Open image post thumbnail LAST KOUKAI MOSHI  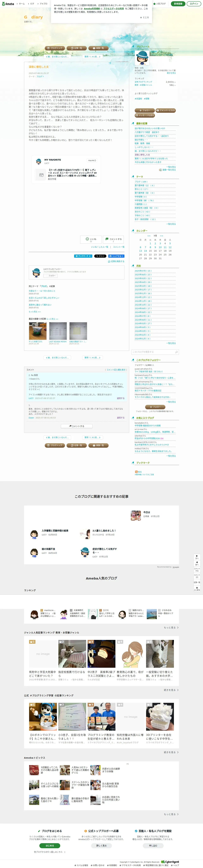[x=58, y=331]
